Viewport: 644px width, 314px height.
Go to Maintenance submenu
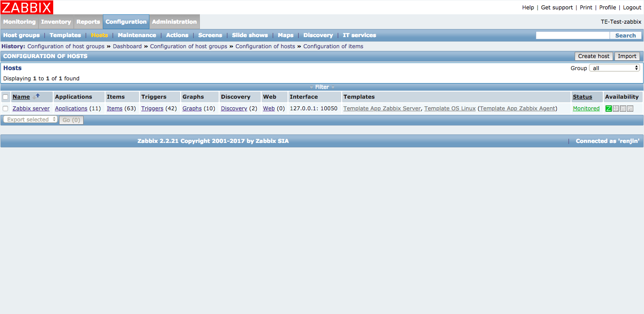point(137,35)
